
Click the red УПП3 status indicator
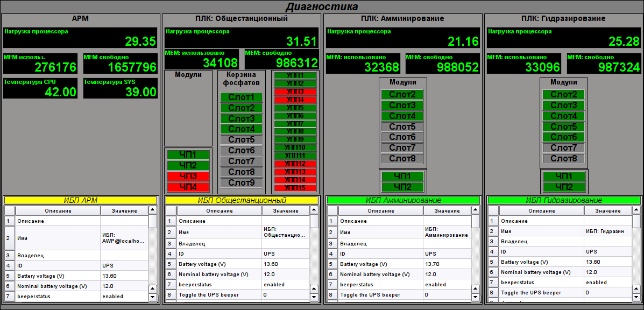pyautogui.click(x=295, y=91)
